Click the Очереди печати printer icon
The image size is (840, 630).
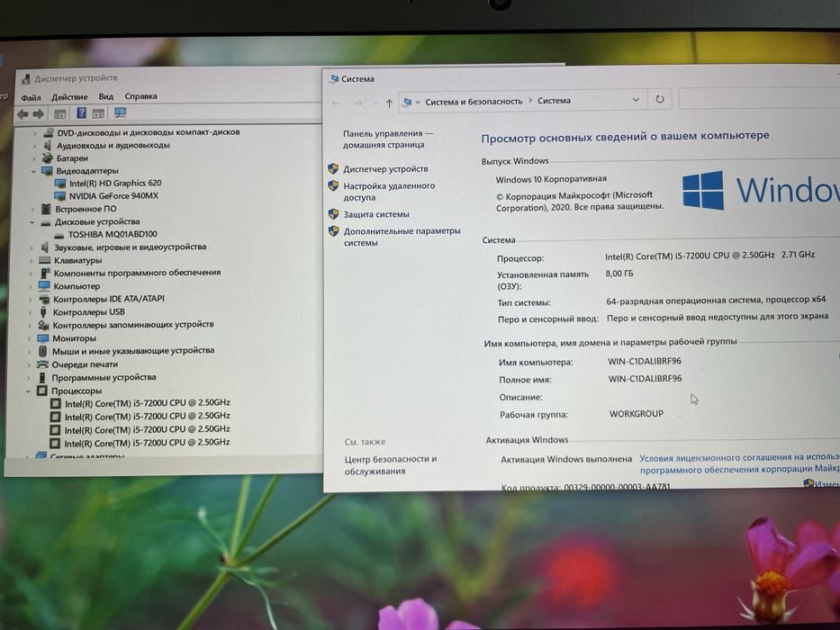[x=42, y=364]
